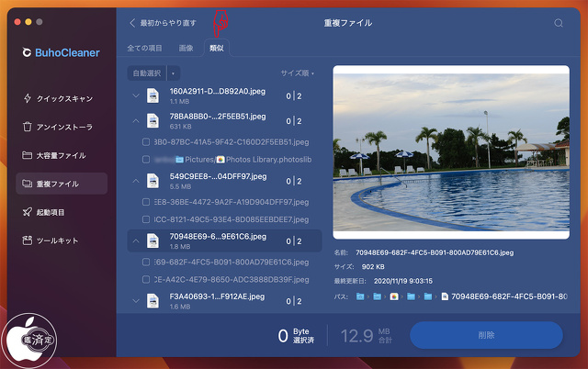Click file icon of 78BA8BB0 jpeg
The height and width of the screenshot is (369, 588).
pyautogui.click(x=153, y=121)
